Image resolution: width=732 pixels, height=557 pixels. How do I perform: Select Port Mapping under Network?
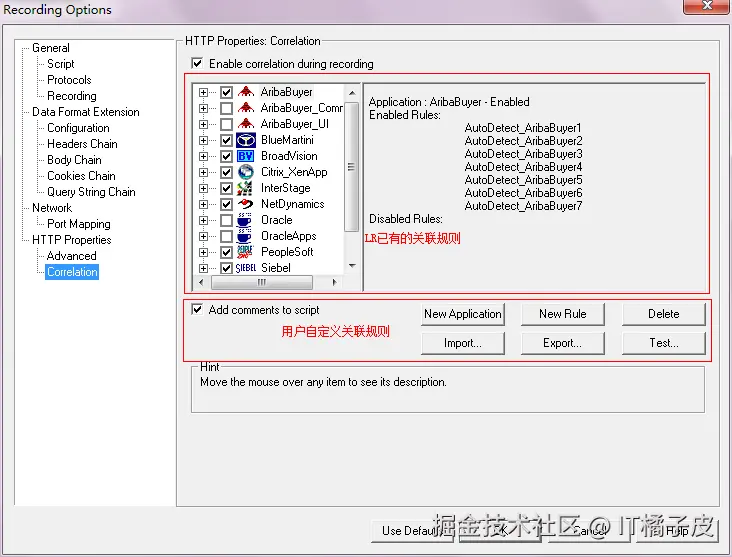pyautogui.click(x=79, y=224)
